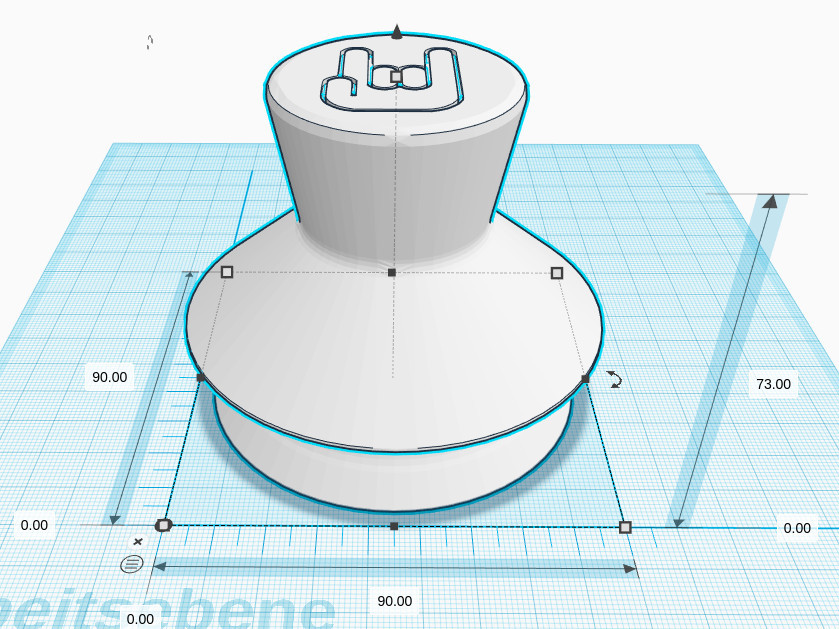The height and width of the screenshot is (629, 839).
Task: Edit the 90.00 field beside the left diagonal arrow
Action: pyautogui.click(x=110, y=377)
